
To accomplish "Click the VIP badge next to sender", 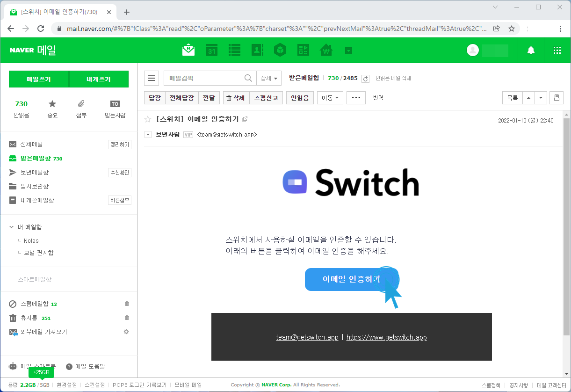I will [x=188, y=135].
